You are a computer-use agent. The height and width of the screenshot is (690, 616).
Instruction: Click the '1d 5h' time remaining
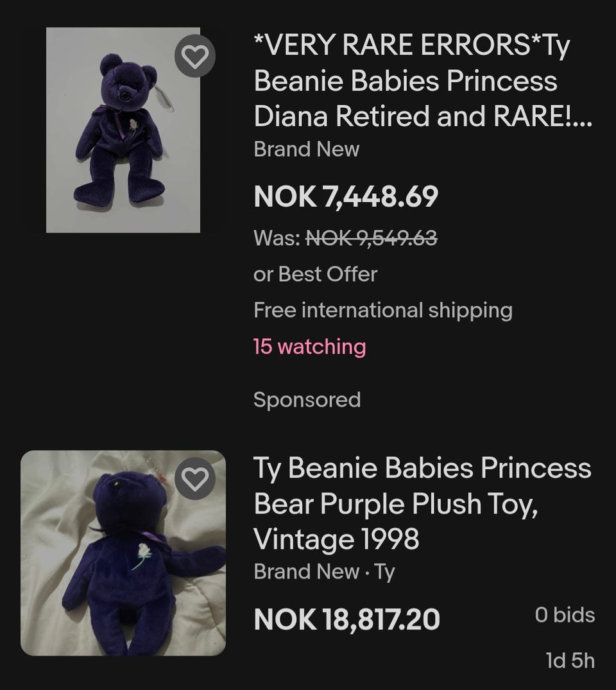point(570,660)
